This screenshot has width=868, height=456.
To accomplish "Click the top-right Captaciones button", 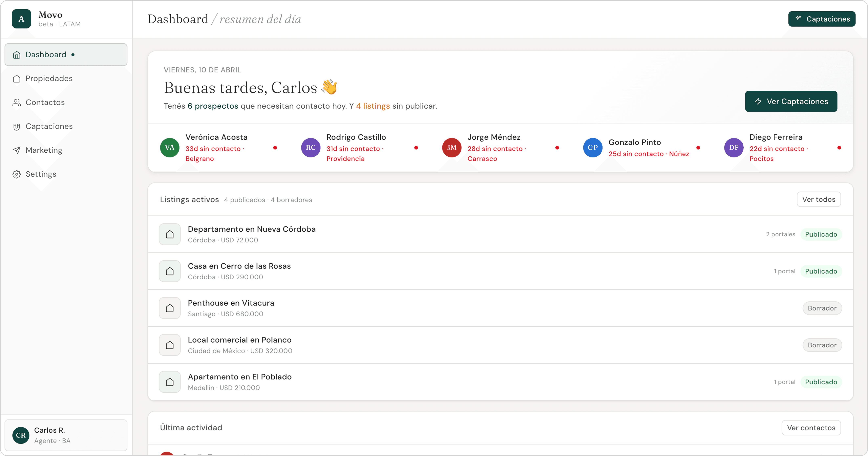I will 822,19.
